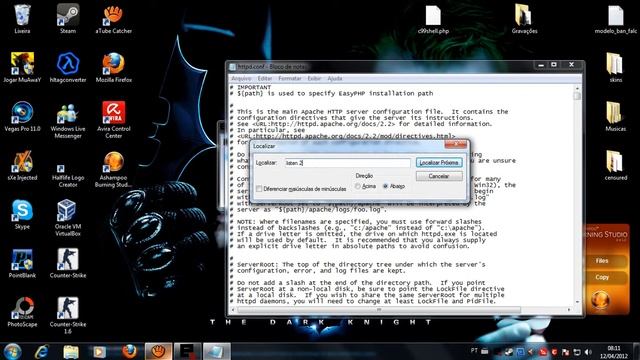Select the Ashampoo Burning Studio desktop icon
Screen dimensions: 640x360
pos(113,169)
